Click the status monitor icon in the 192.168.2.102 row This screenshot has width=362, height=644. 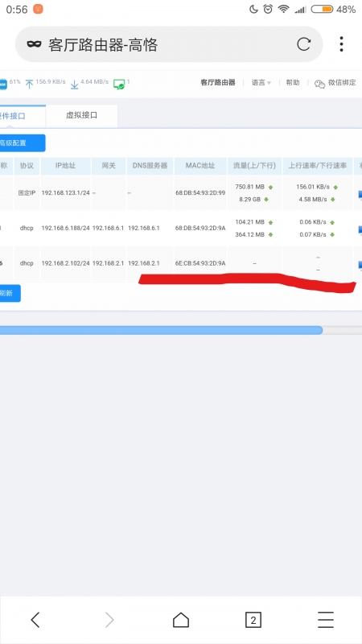click(360, 266)
